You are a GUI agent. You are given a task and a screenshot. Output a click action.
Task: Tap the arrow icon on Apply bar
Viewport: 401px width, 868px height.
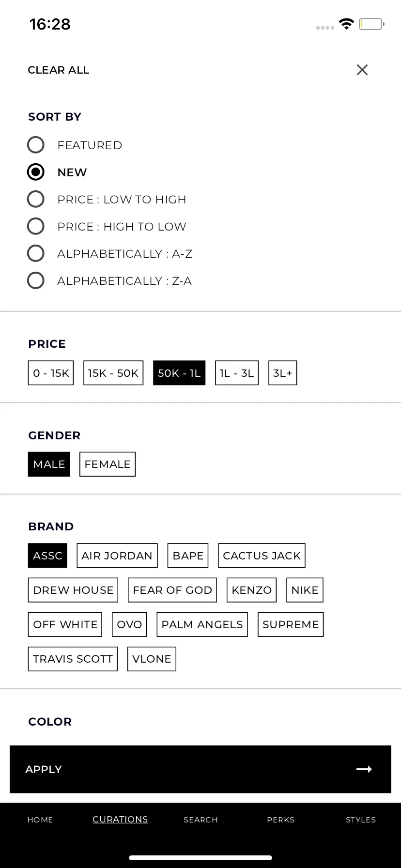tap(364, 769)
